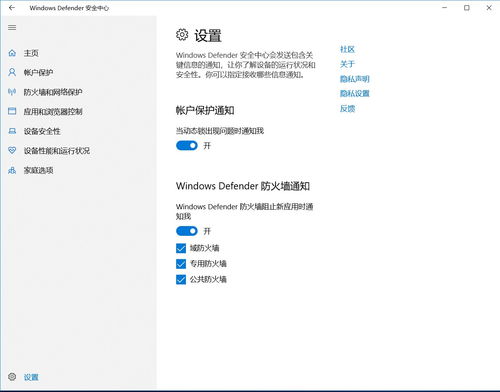Open the hamburger navigation menu
Viewport: 500px width, 392px height.
point(12,27)
